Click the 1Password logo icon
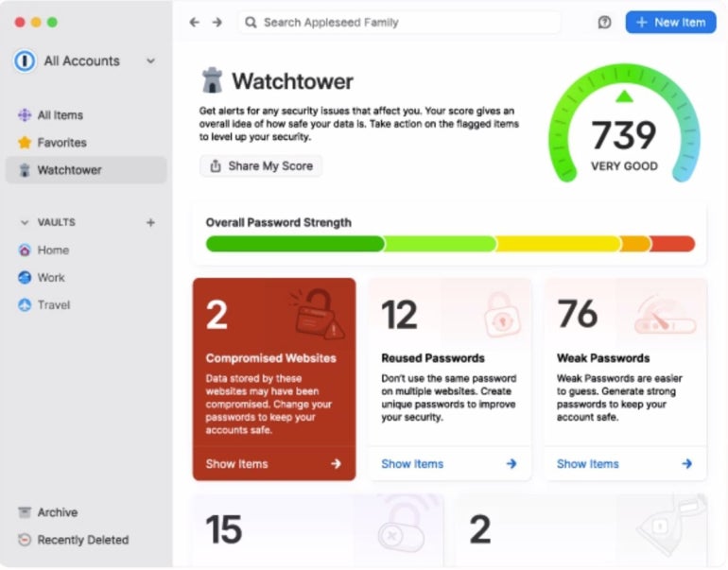Image resolution: width=728 pixels, height=570 pixels. coord(25,60)
